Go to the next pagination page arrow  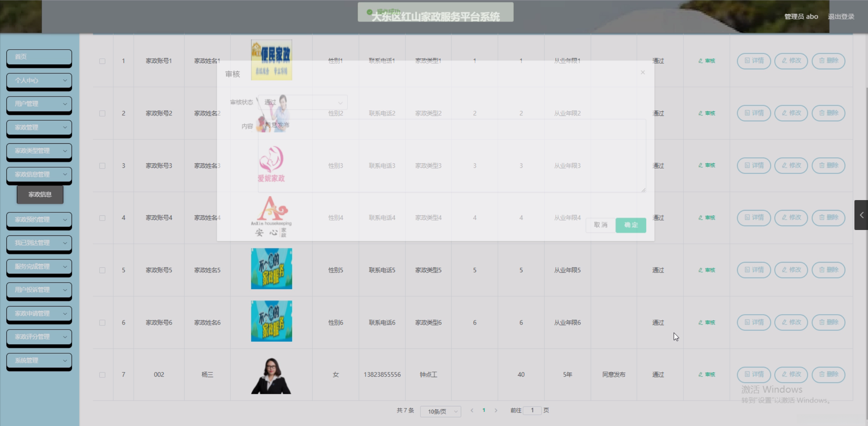coord(496,410)
